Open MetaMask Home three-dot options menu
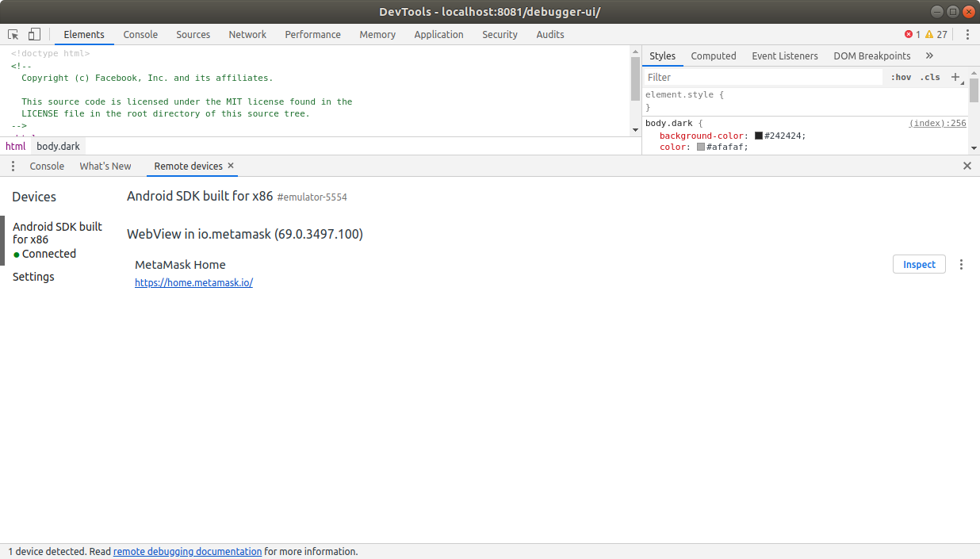This screenshot has width=980, height=559. [961, 264]
